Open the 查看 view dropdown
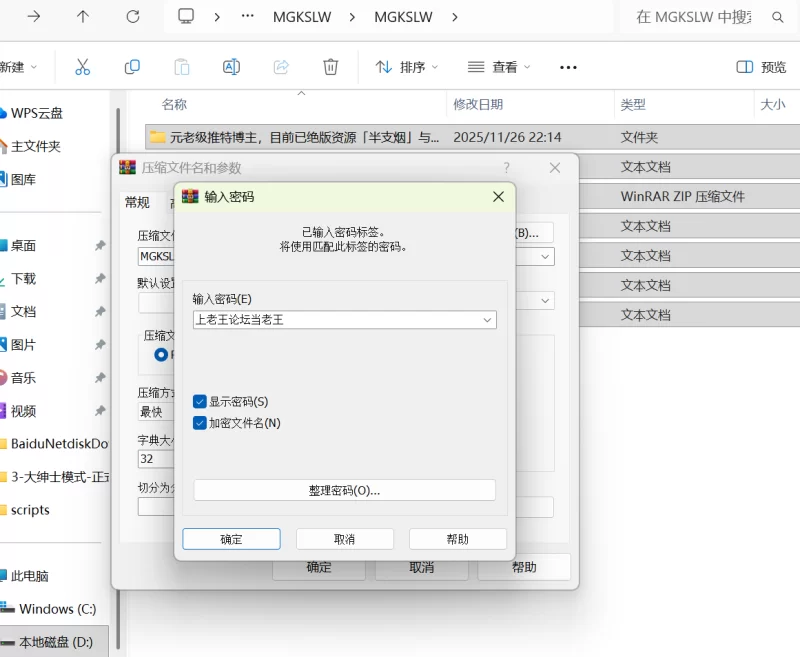 [499, 67]
